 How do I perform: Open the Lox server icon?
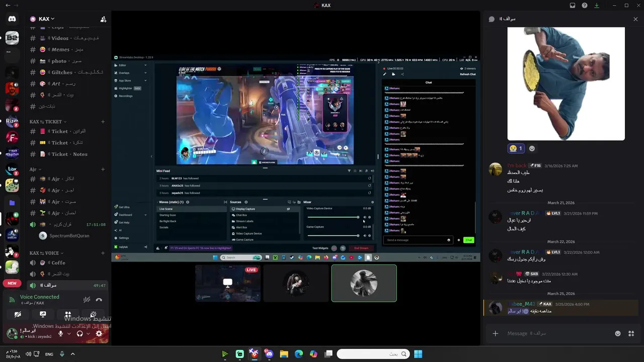click(x=12, y=170)
